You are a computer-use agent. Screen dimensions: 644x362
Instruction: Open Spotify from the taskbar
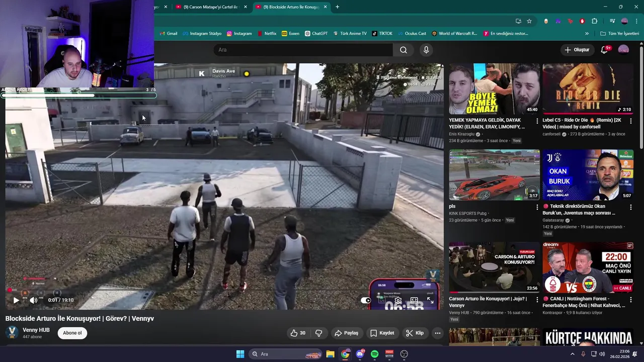[x=374, y=354]
